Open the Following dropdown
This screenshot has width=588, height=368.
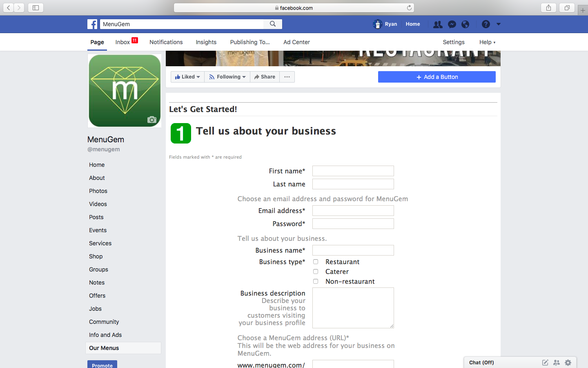(227, 77)
